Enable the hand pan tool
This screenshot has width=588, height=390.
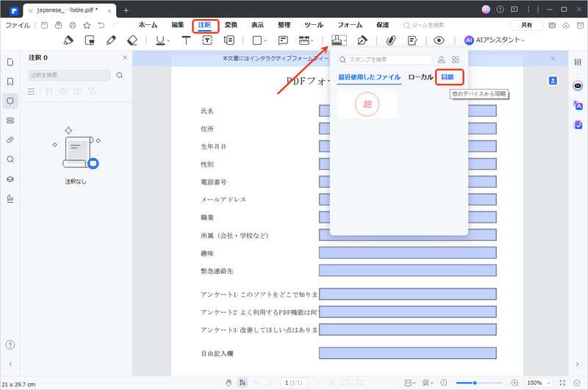[229, 383]
